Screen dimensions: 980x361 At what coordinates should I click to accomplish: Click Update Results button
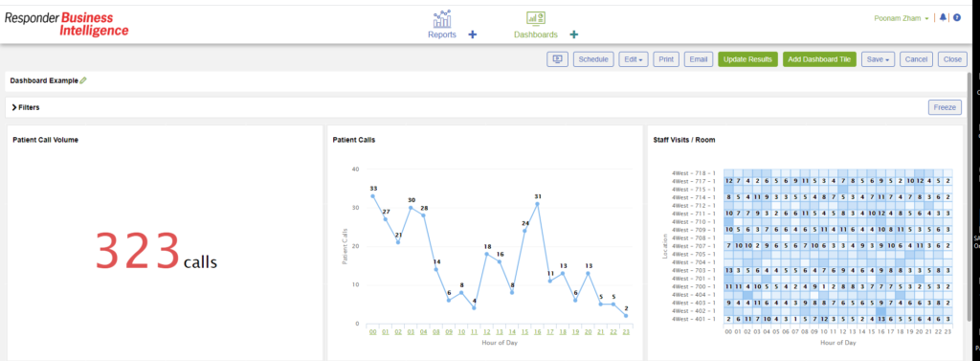(x=748, y=59)
